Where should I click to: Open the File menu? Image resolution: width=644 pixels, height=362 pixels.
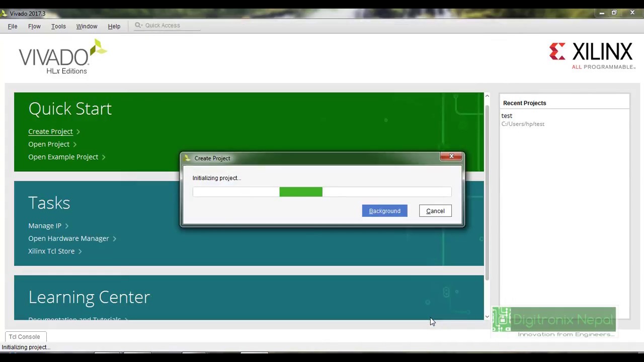[13, 26]
